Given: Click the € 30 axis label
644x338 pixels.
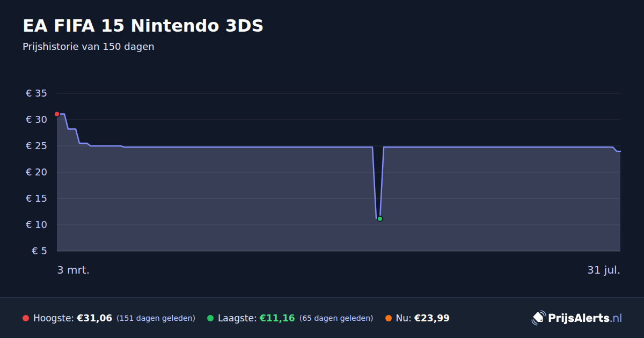Looking at the screenshot, I should [x=36, y=120].
